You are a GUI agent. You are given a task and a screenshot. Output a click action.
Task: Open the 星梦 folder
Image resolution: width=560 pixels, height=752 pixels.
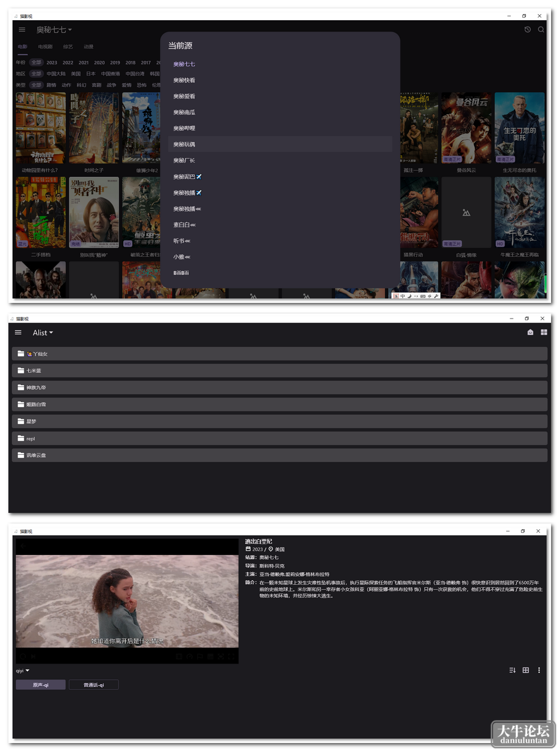pos(279,422)
